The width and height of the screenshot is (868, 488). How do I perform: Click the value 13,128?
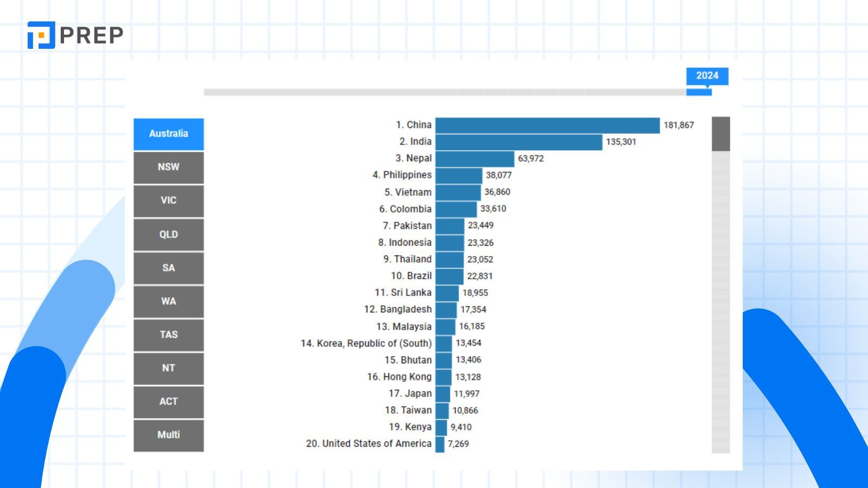[468, 377]
